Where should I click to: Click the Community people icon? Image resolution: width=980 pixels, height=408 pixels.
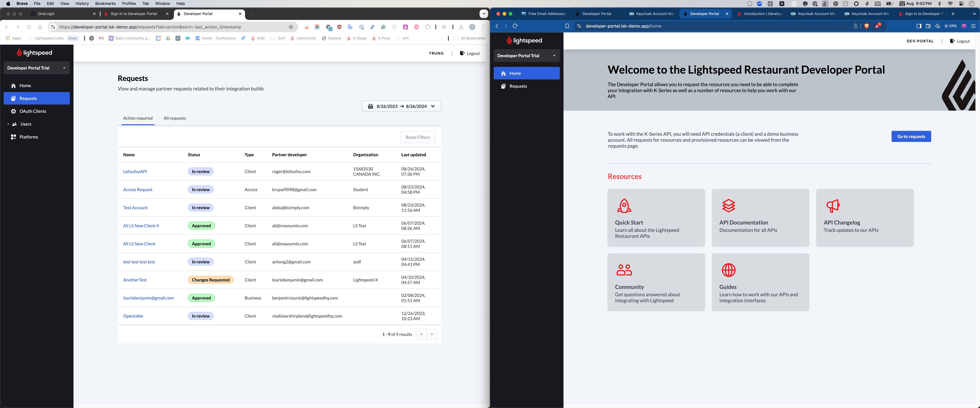tap(624, 270)
